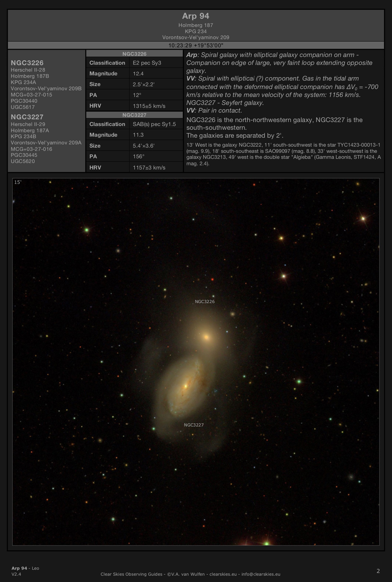Click page number 2 in footer

tap(378, 571)
